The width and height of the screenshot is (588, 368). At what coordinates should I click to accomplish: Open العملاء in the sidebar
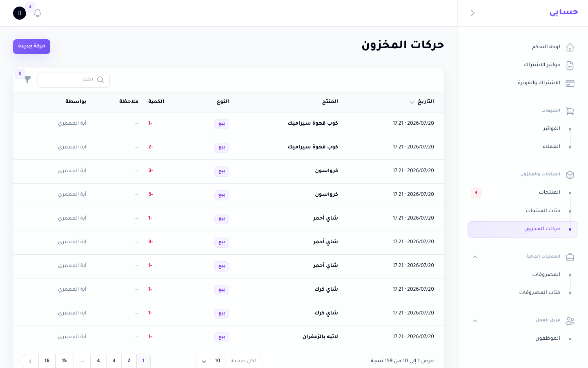coord(551,147)
